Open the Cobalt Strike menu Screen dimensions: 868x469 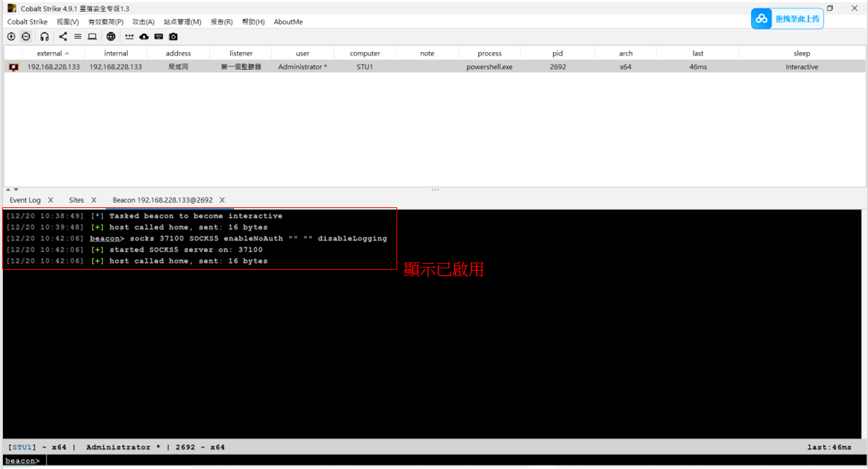[x=27, y=22]
